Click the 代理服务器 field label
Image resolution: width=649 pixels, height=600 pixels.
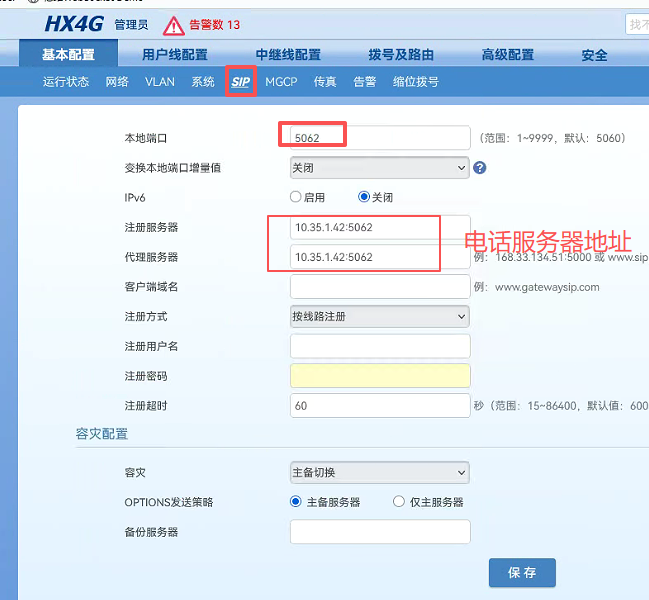[151, 257]
